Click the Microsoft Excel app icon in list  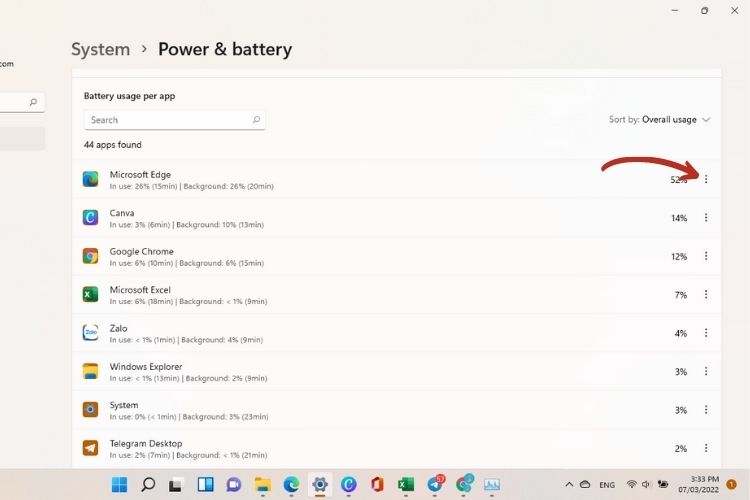coord(90,294)
